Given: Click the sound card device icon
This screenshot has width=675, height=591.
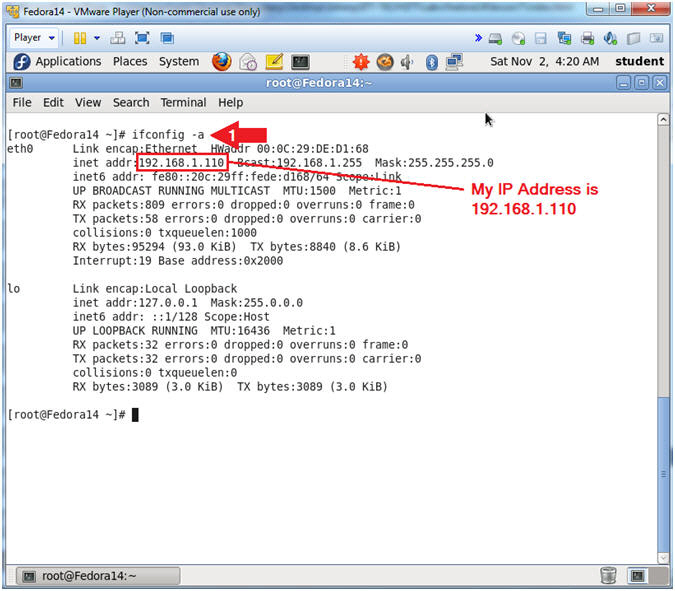Looking at the screenshot, I should pos(610,38).
